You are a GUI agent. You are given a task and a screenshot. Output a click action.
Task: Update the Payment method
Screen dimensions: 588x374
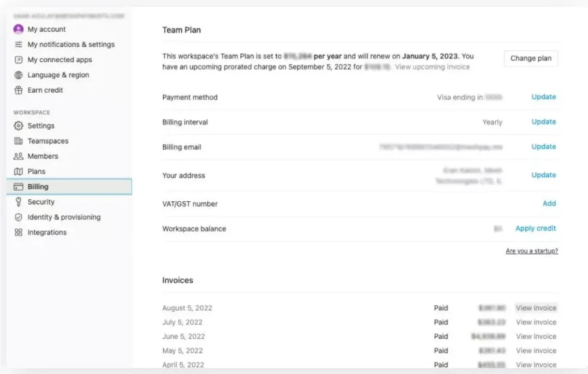click(543, 97)
